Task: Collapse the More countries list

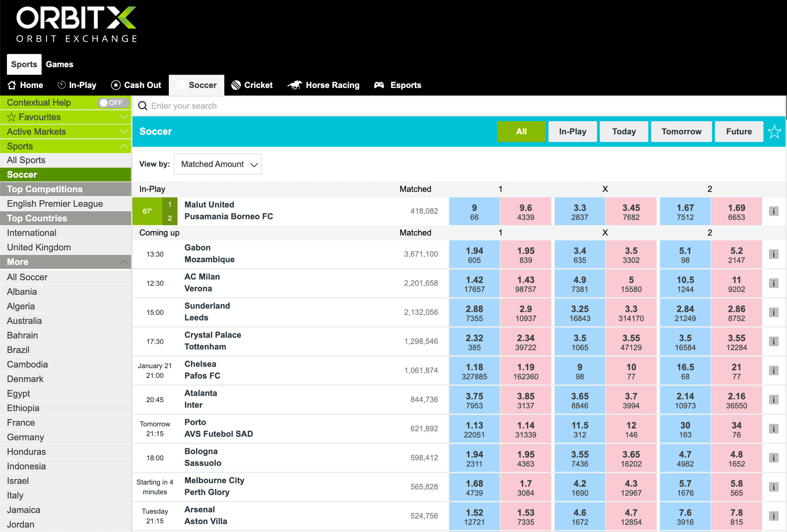Action: pyautogui.click(x=124, y=262)
